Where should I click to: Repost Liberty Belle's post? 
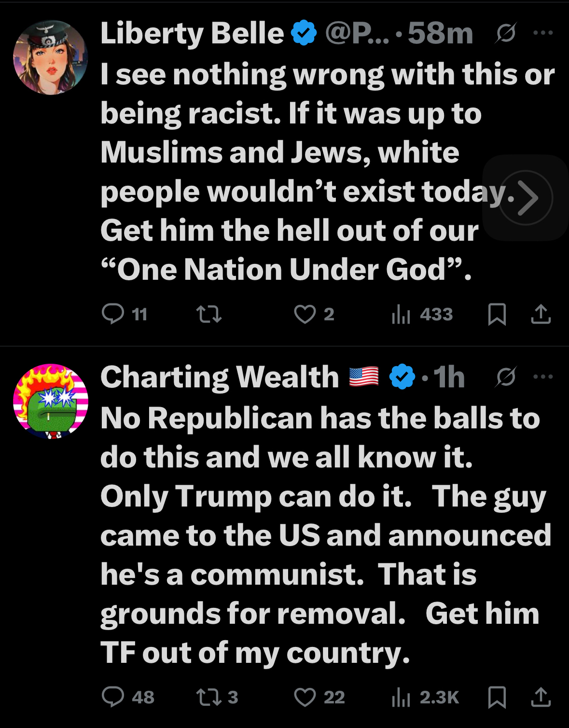pos(209,315)
